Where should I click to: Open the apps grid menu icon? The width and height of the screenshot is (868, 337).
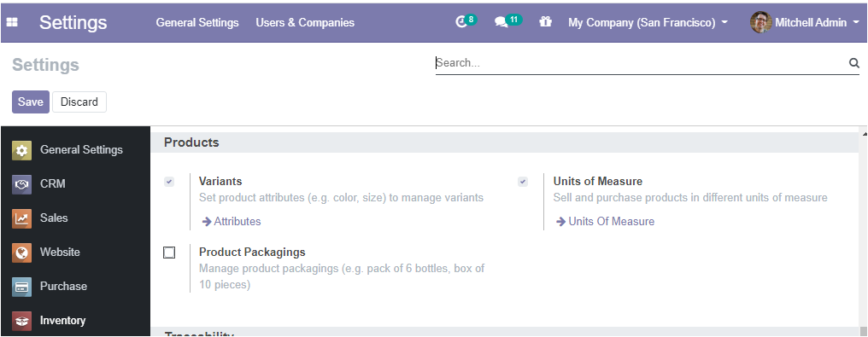tap(12, 23)
